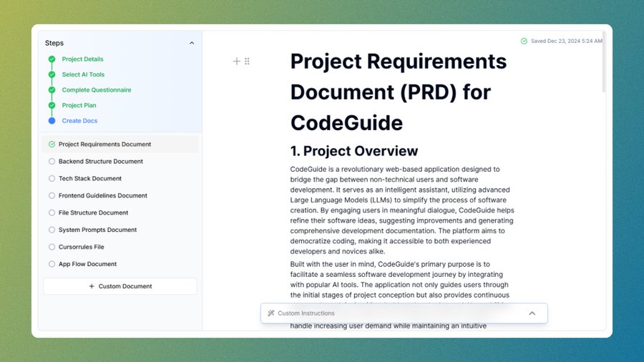644x362 pixels.
Task: Open the Complete Questionnaire step
Action: (97, 90)
